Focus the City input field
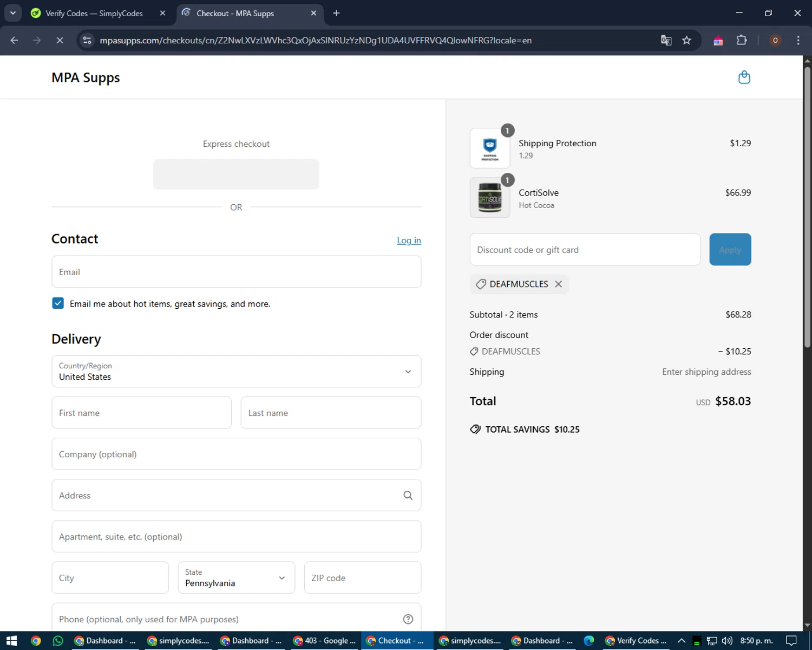Screen dimensions: 812x650 click(110, 578)
